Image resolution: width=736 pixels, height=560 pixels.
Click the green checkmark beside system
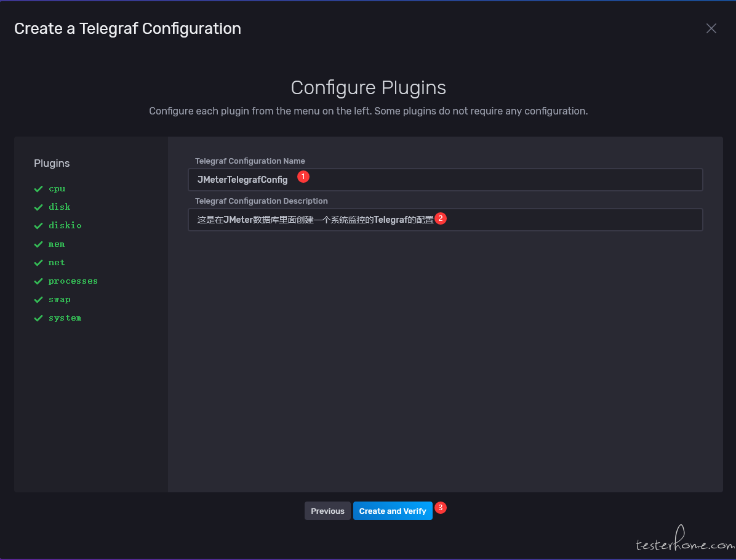click(x=39, y=318)
